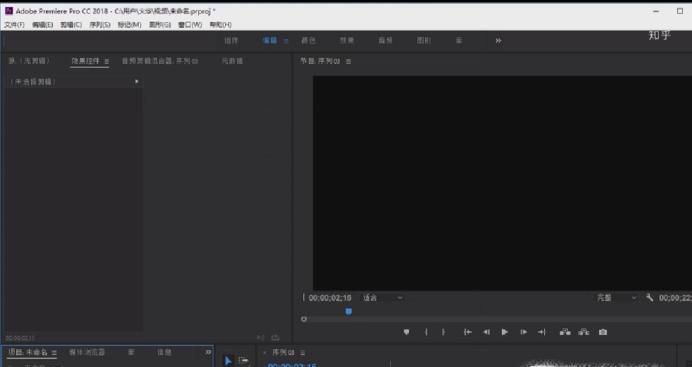Mark In point button
The image size is (692, 367).
(x=426, y=332)
